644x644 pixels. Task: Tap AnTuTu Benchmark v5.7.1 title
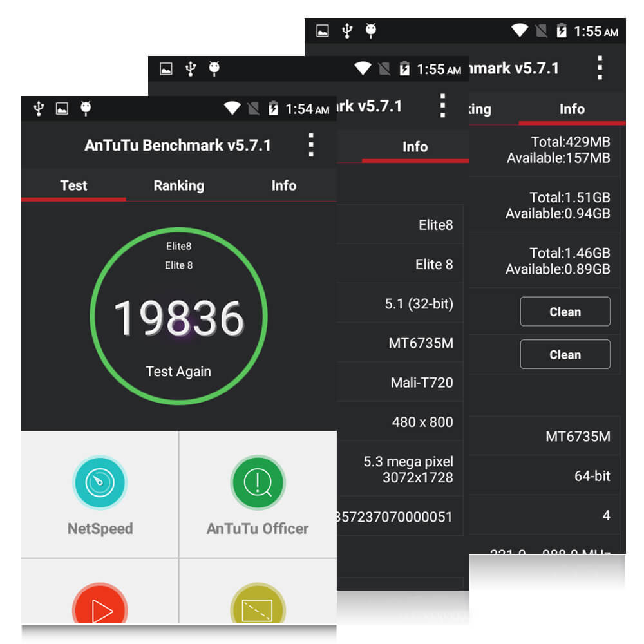pyautogui.click(x=178, y=146)
